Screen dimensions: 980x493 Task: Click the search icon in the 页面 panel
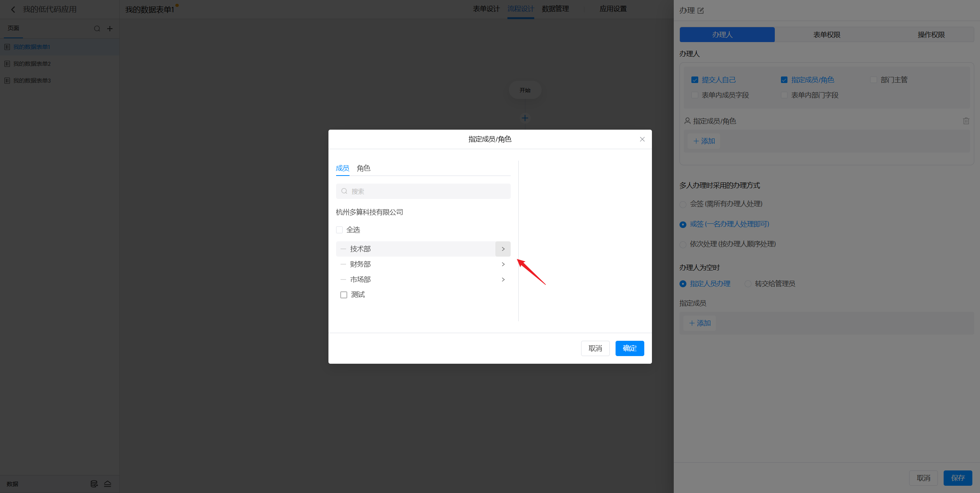click(x=97, y=29)
